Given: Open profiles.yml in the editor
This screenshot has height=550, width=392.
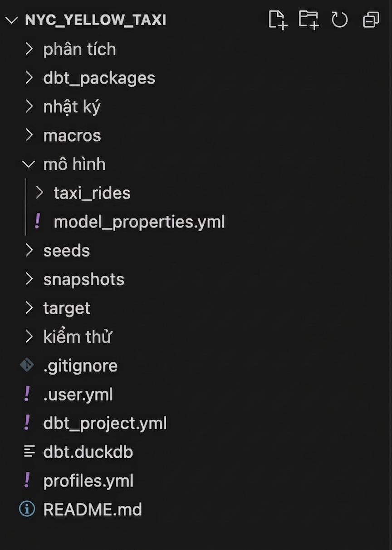Looking at the screenshot, I should pos(88,481).
